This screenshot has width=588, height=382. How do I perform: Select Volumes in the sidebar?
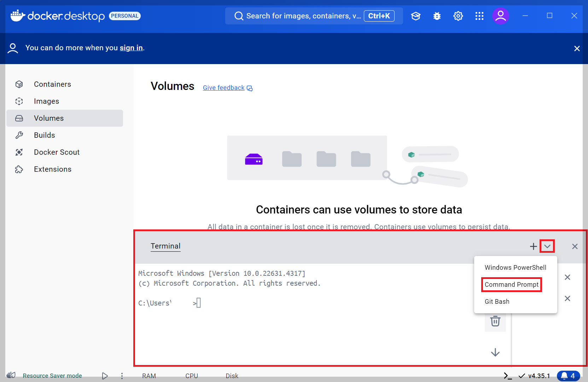(x=65, y=118)
